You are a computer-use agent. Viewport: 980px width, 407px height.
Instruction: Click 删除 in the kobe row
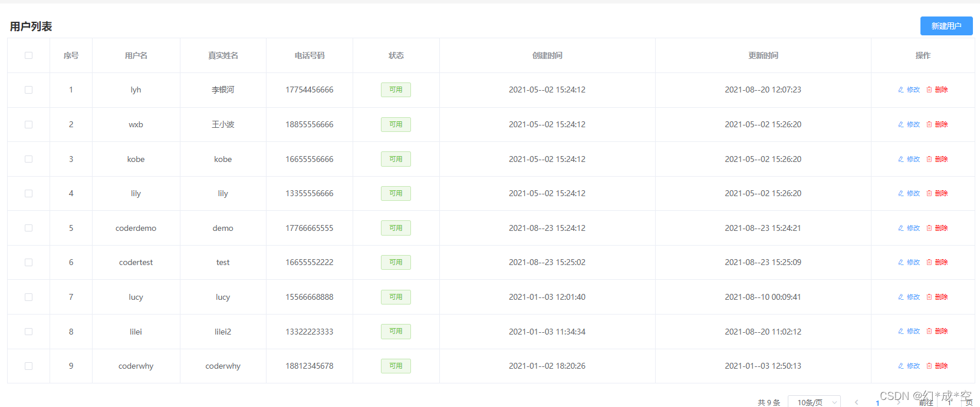(937, 159)
